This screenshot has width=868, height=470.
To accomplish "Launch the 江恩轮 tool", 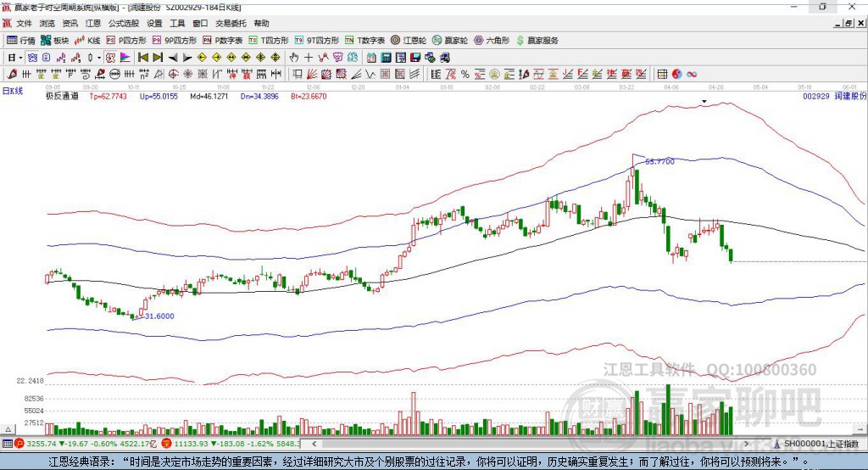I will pos(409,41).
